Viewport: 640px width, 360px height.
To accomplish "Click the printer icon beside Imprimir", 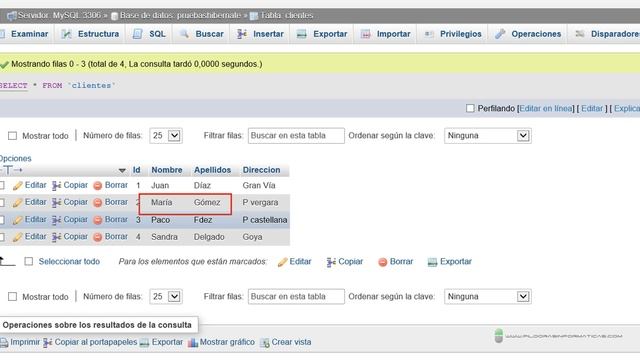I will click(4, 342).
